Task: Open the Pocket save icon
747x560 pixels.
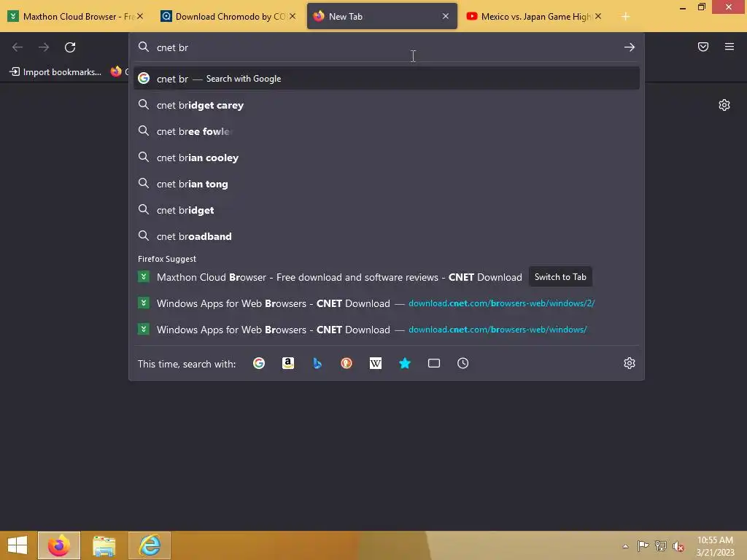Action: [703, 47]
